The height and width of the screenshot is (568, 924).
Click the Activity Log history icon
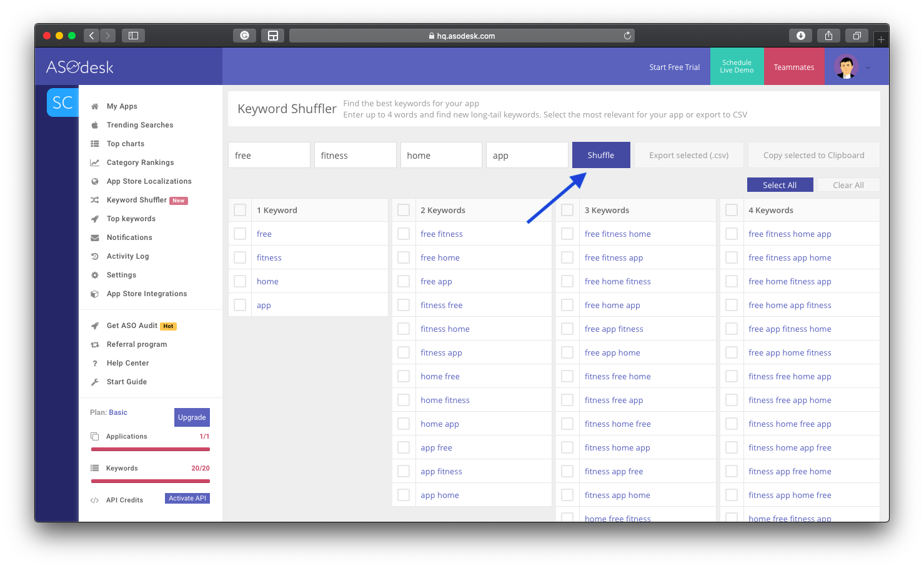(x=95, y=256)
